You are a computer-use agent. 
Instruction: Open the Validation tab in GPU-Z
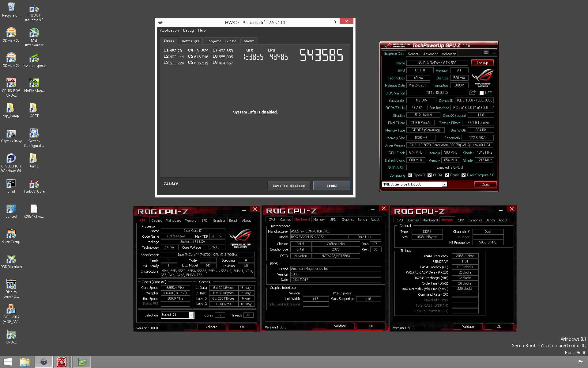[449, 54]
